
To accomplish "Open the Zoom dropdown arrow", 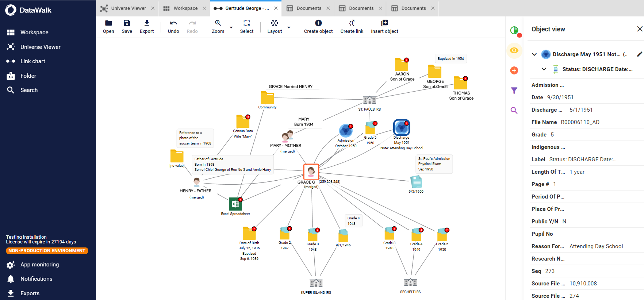I will (x=231, y=27).
